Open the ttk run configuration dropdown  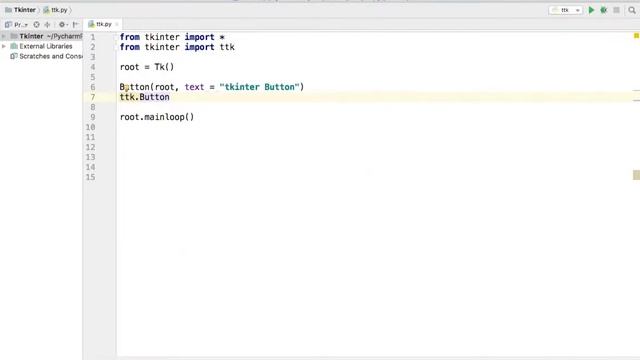click(566, 10)
